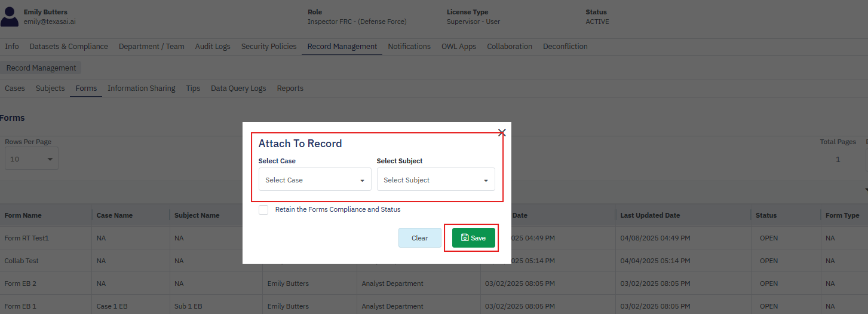Click the Save button with disk icon
868x314 pixels.
(x=473, y=238)
